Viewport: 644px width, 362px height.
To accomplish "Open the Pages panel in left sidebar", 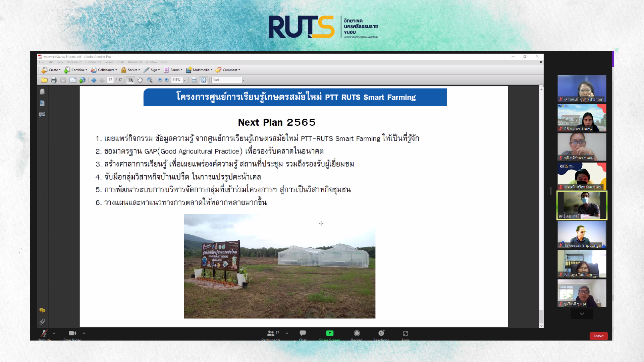I will 42,92.
